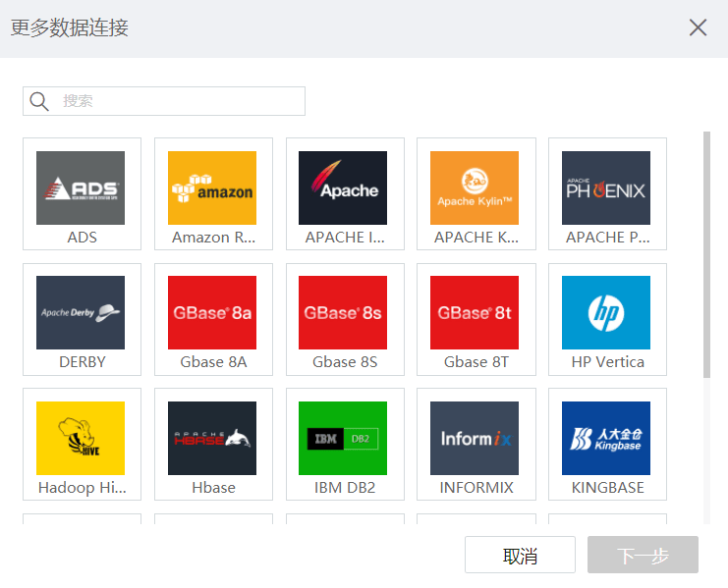Click the "KINGBASE" label text
The height and width of the screenshot is (588, 728).
pos(608,488)
